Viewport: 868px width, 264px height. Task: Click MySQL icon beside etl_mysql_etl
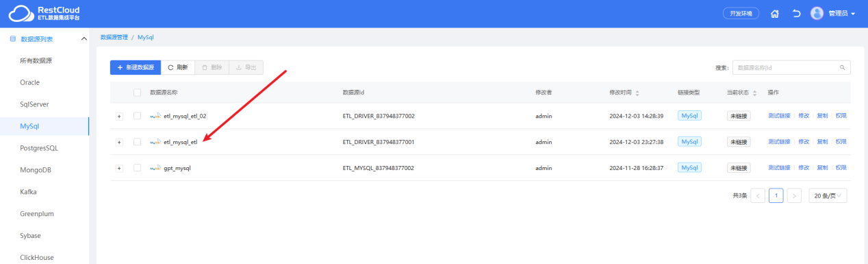click(x=155, y=142)
